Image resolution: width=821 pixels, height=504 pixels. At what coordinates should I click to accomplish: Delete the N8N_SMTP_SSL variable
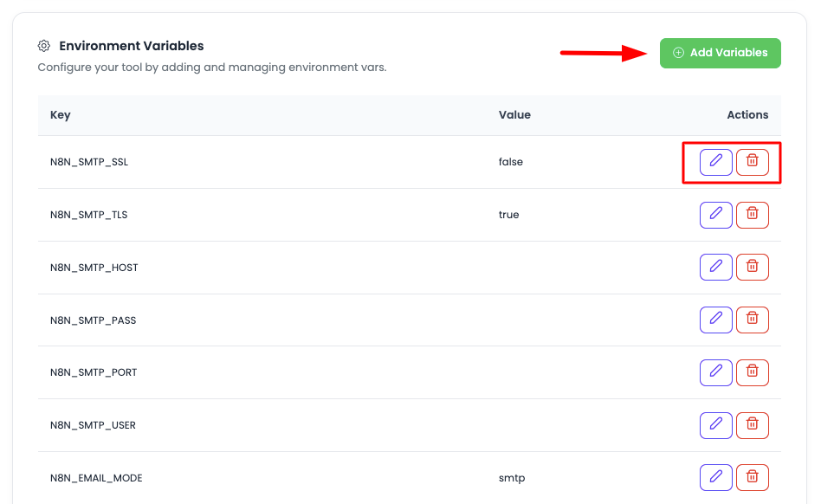(752, 161)
